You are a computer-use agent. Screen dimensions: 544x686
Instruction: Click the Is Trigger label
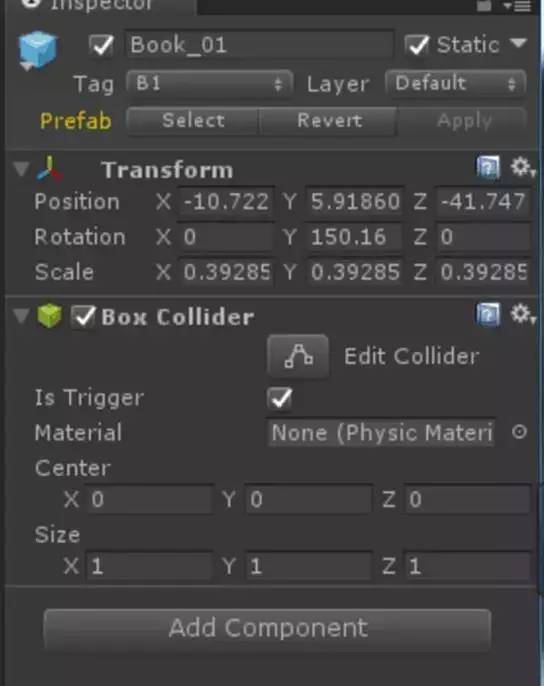(89, 398)
